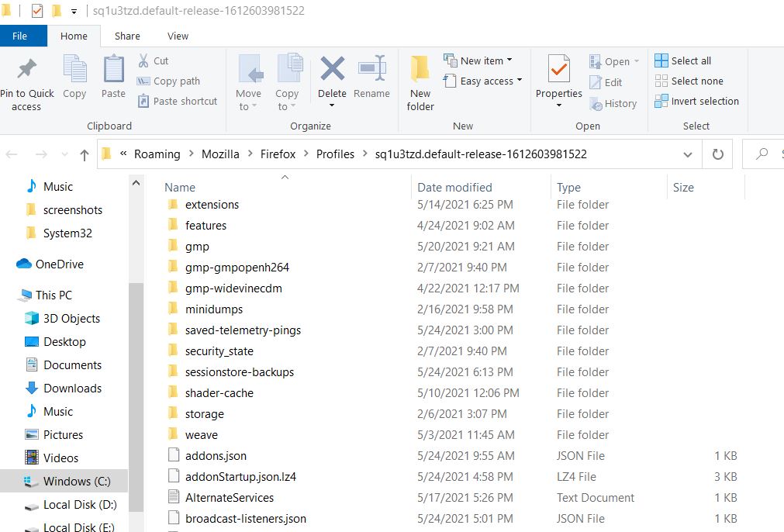Click Roaming in the address path
The width and height of the screenshot is (784, 532).
[157, 154]
